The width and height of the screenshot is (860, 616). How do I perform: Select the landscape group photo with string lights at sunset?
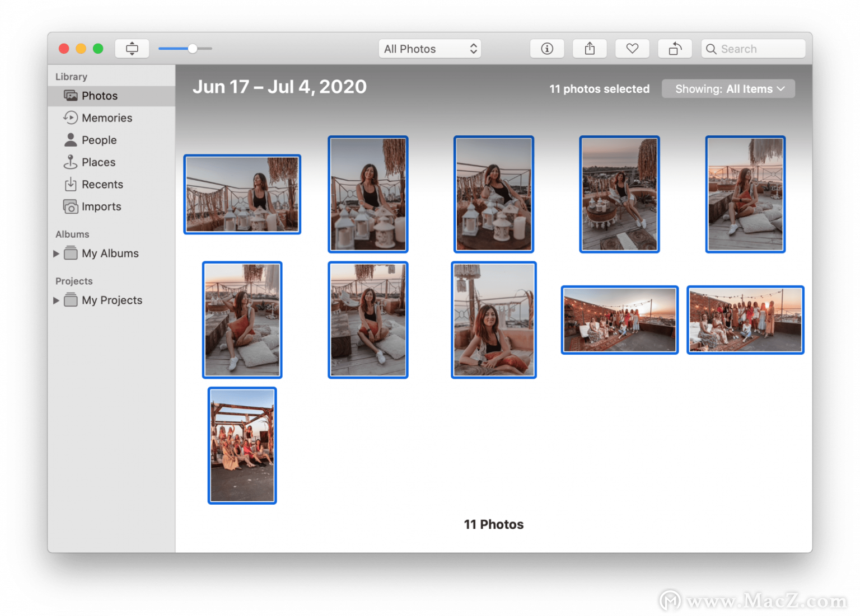tap(620, 320)
